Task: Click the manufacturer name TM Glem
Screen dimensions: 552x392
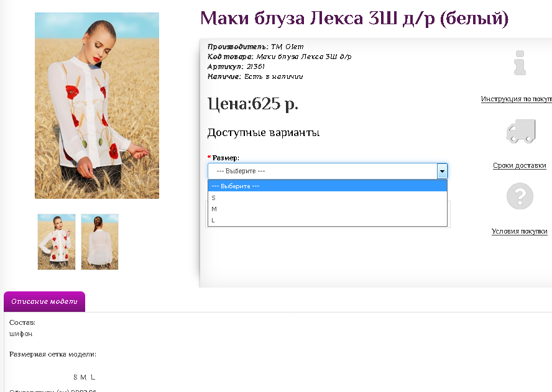Action: pos(287,47)
